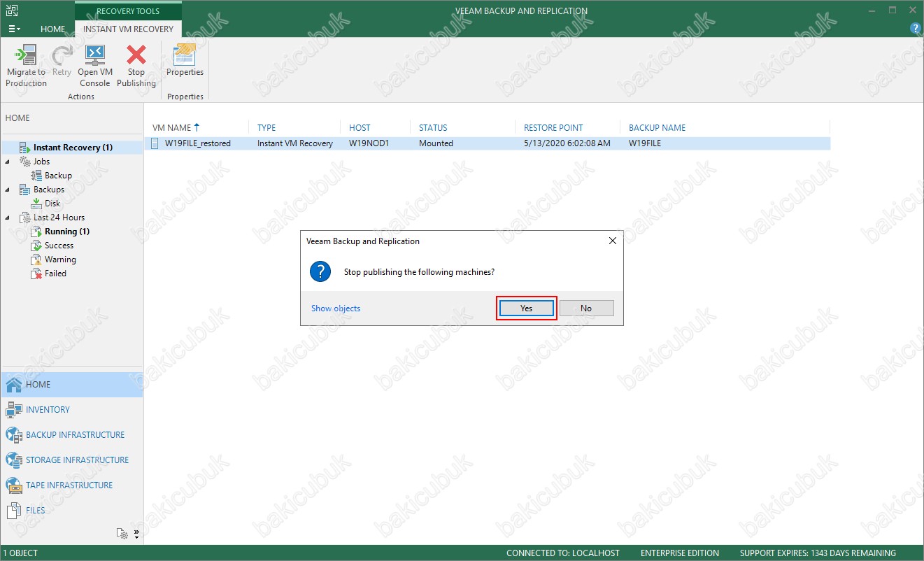Screen dimensions: 924x561
Task: Click the W19NOD1 host cell
Action: [369, 143]
